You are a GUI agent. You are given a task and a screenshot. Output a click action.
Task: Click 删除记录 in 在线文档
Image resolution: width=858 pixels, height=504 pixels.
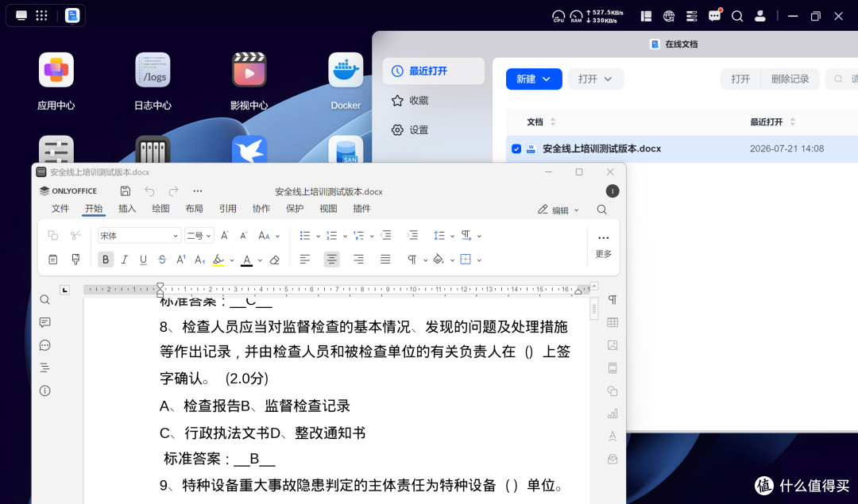click(x=790, y=79)
